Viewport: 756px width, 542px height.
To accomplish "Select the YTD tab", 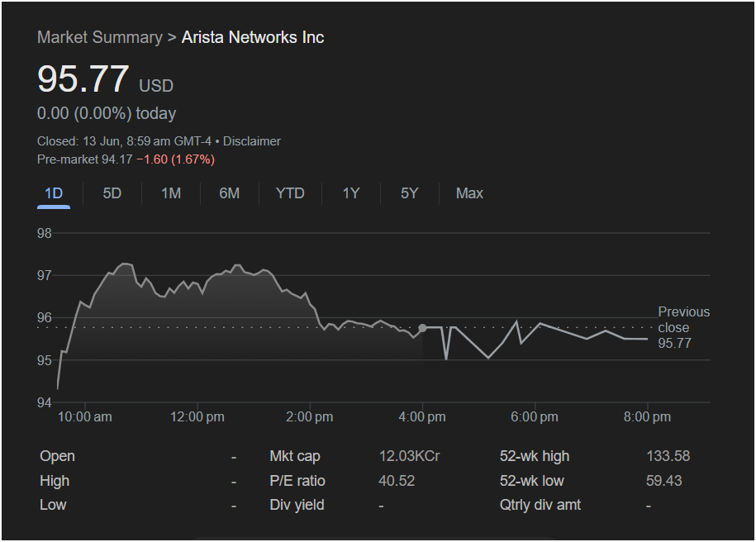I will click(290, 194).
